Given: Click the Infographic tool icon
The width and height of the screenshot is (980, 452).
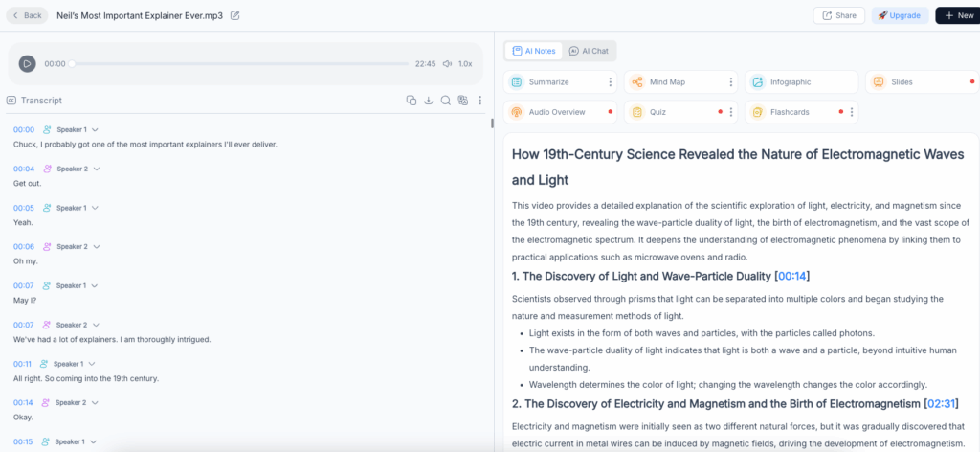Looking at the screenshot, I should click(758, 82).
